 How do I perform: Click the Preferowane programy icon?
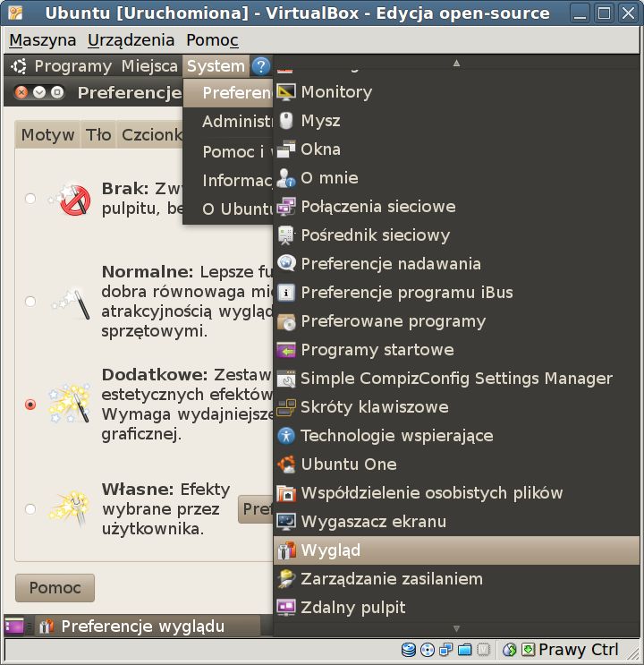point(286,321)
